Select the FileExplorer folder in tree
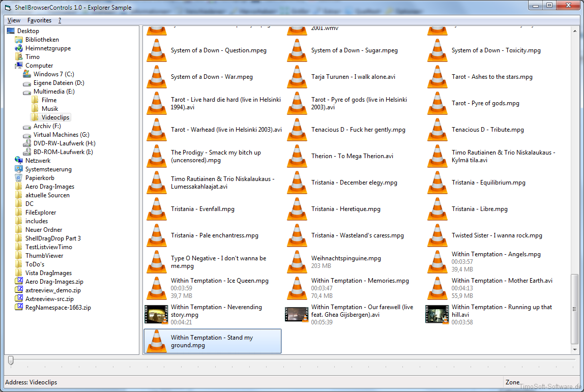This screenshot has height=392, width=584. pos(41,213)
